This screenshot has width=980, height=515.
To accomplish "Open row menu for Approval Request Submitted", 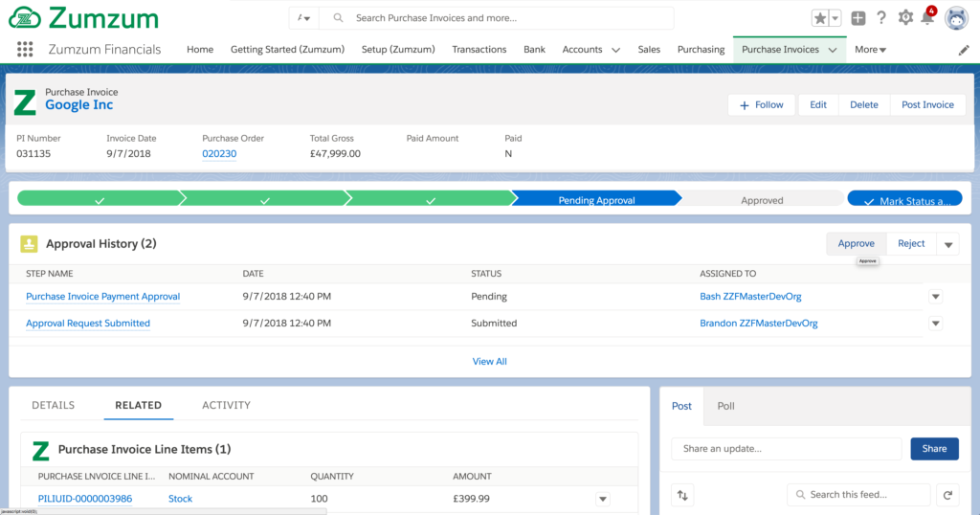I will coord(936,324).
